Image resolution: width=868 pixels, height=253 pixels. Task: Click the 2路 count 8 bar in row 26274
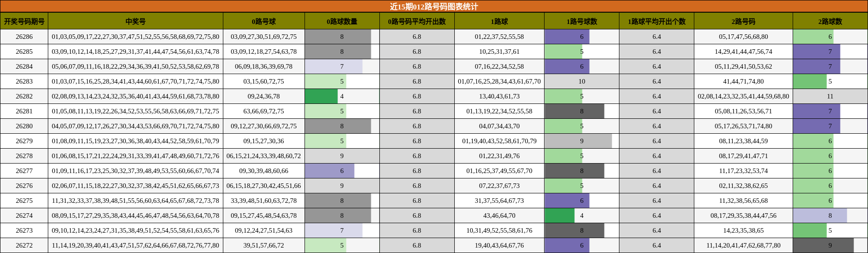(820, 216)
